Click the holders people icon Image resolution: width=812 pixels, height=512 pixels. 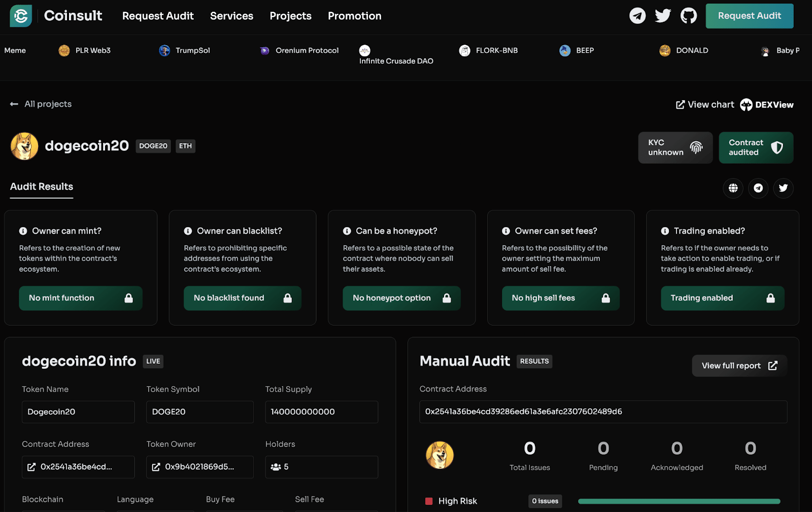point(276,467)
